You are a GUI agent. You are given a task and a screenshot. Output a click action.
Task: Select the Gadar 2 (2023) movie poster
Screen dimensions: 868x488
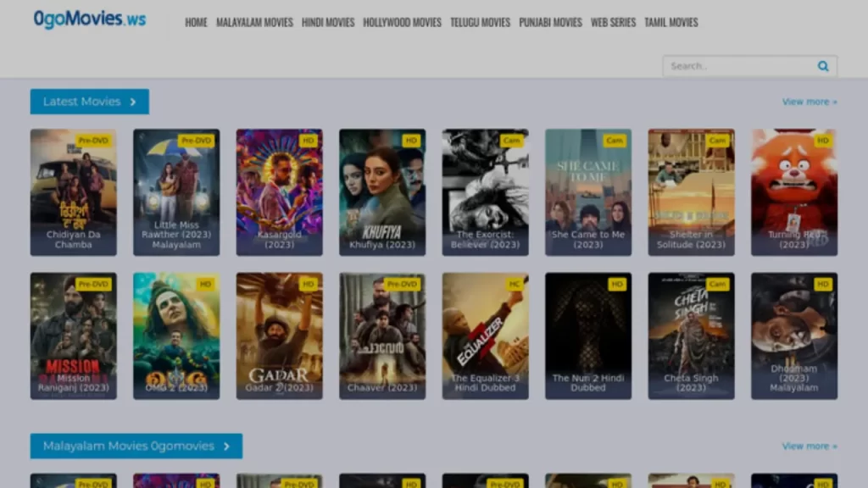(x=279, y=335)
